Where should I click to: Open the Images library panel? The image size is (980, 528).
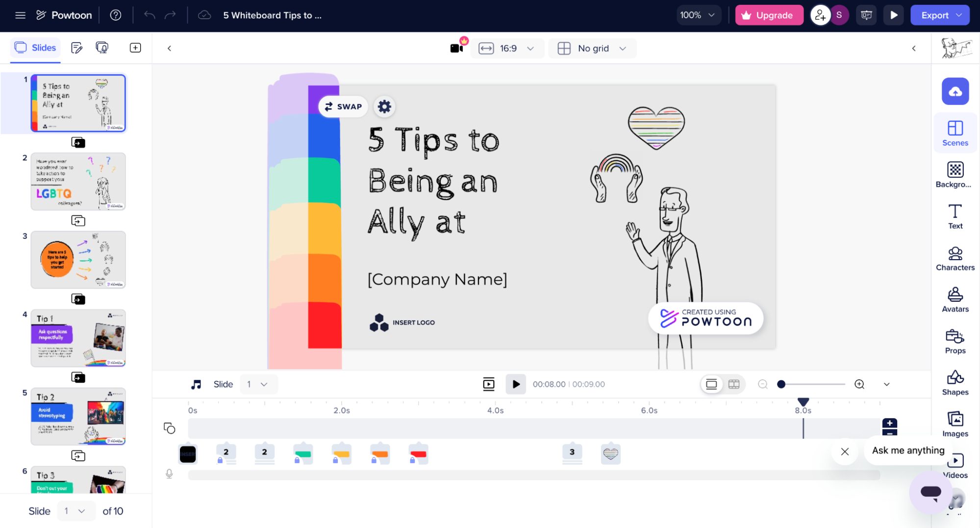955,425
